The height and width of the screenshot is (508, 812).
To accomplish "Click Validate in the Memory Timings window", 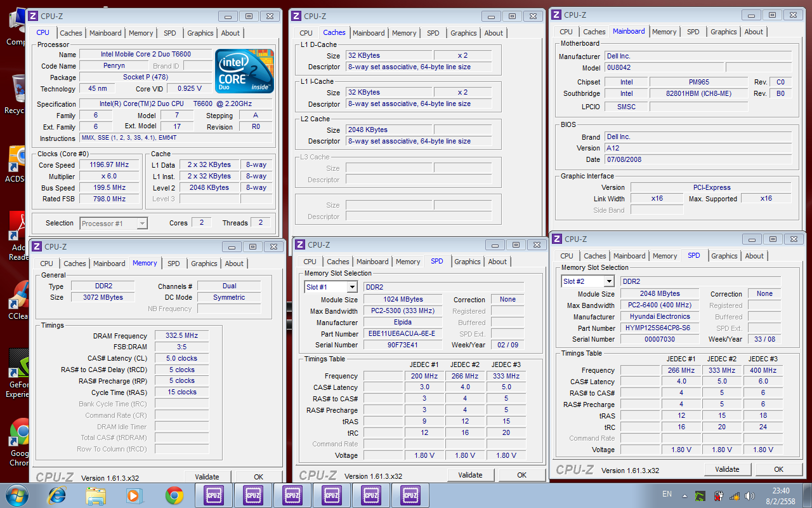I will click(207, 477).
